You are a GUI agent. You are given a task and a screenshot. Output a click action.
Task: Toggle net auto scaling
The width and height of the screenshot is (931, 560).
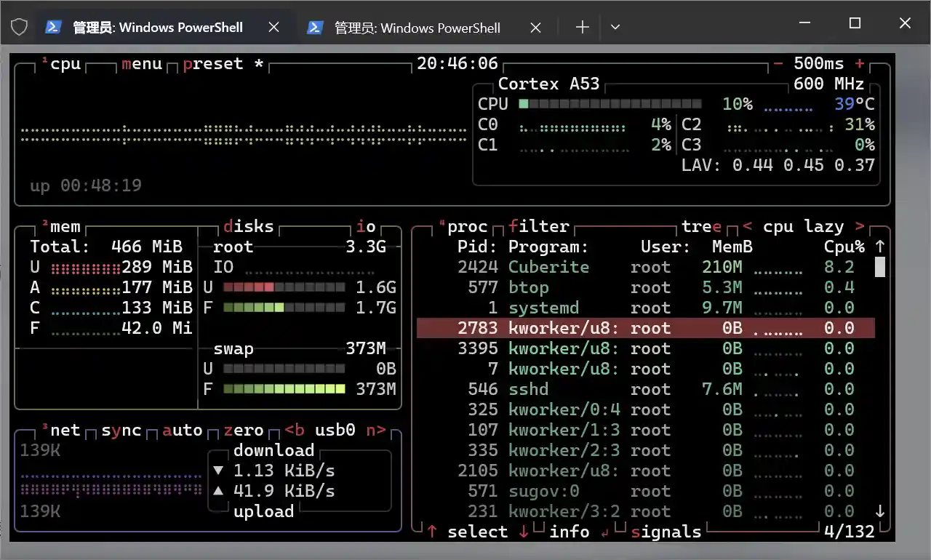pos(182,430)
